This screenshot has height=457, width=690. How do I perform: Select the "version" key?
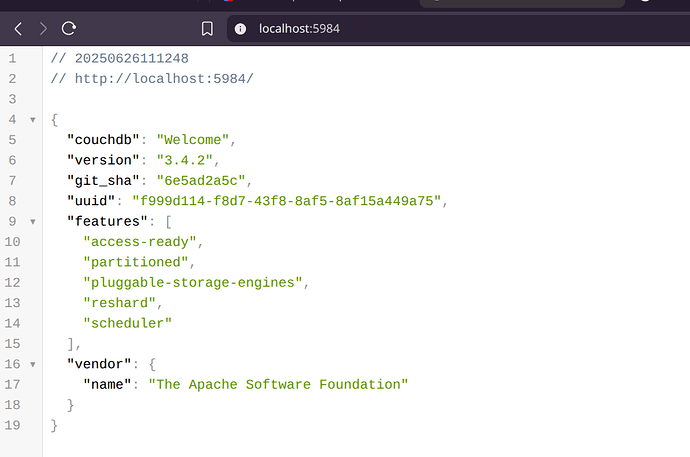[x=103, y=160]
